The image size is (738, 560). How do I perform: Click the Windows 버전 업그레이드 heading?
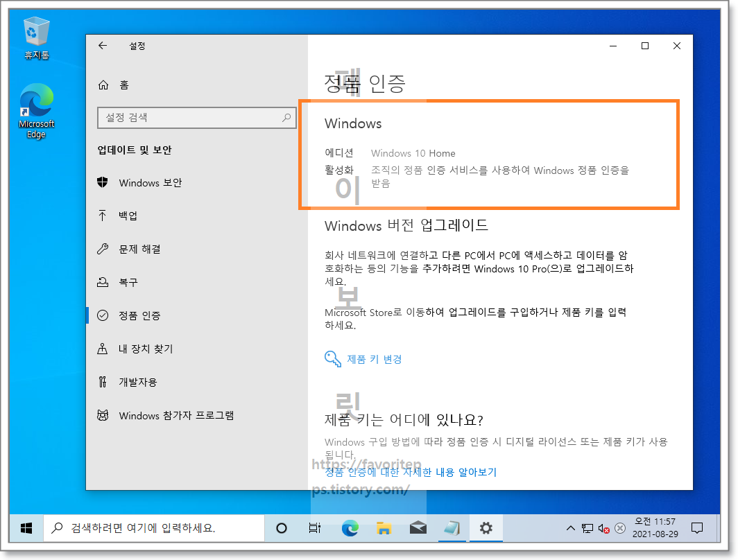point(406,225)
